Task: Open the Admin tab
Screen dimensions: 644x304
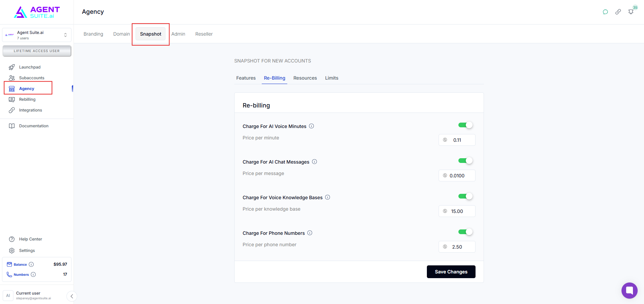Action: 178,34
